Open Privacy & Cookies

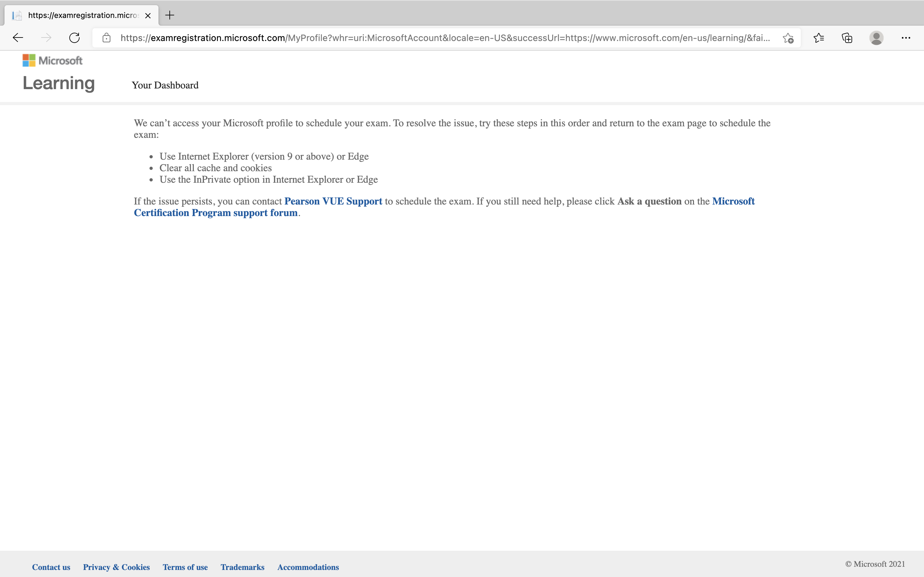(116, 567)
